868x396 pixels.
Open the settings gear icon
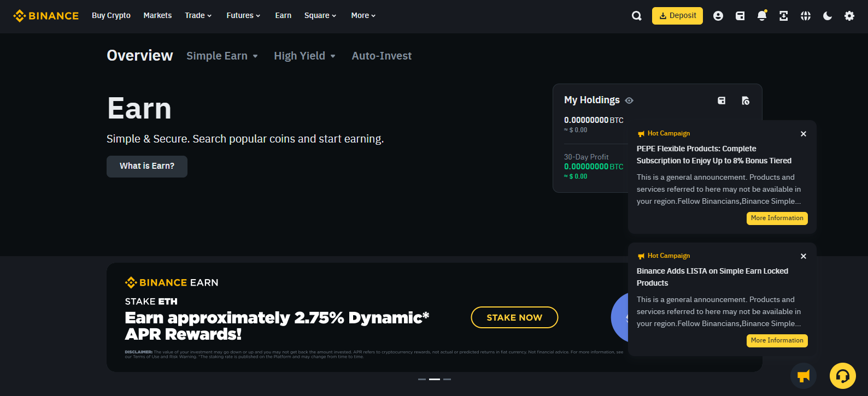(849, 16)
